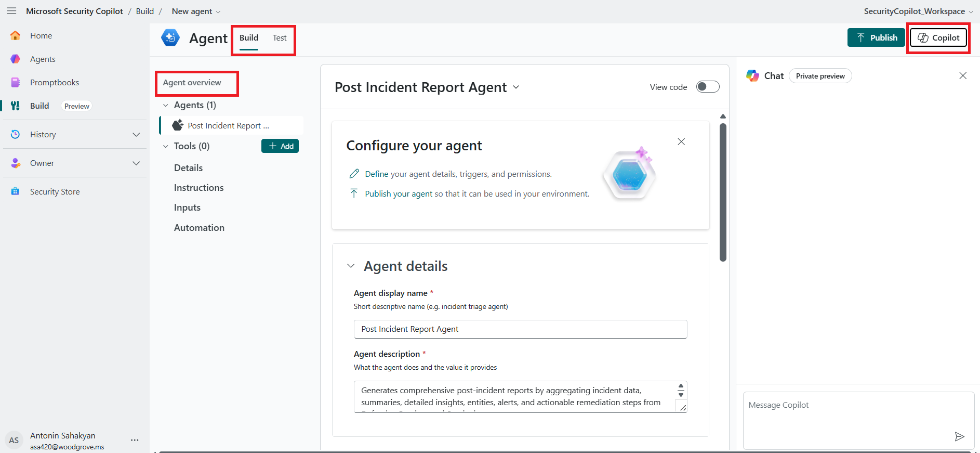The width and height of the screenshot is (980, 453).
Task: Add a new tool with Add button
Action: (280, 146)
